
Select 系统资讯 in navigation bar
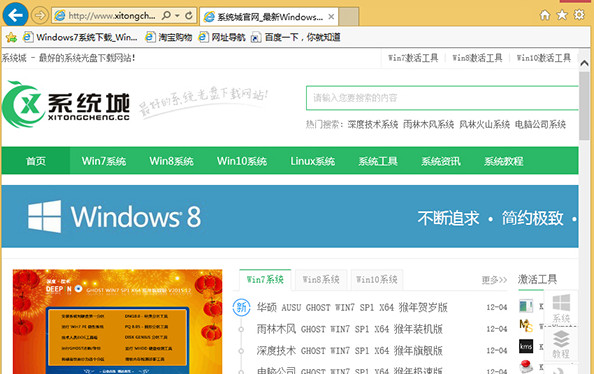pyautogui.click(x=441, y=161)
